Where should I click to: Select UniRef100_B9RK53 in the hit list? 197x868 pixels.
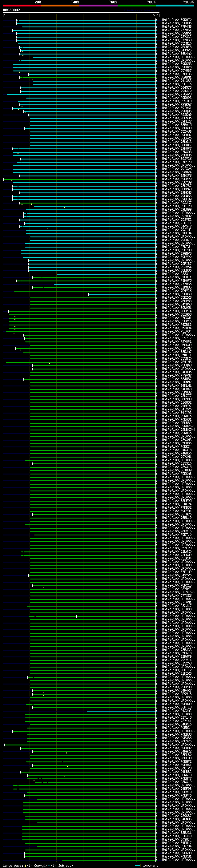pyautogui.click(x=176, y=64)
